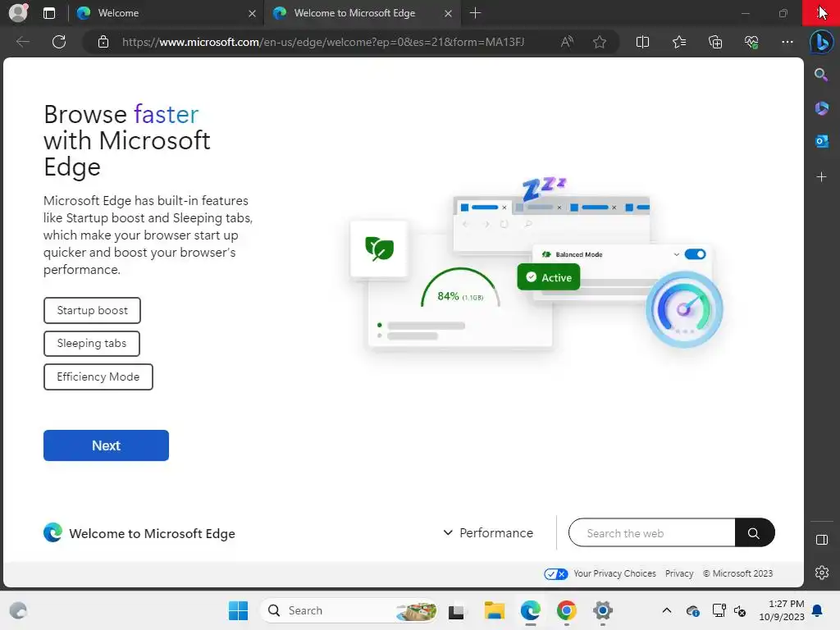Click the address bar URL

(x=323, y=42)
